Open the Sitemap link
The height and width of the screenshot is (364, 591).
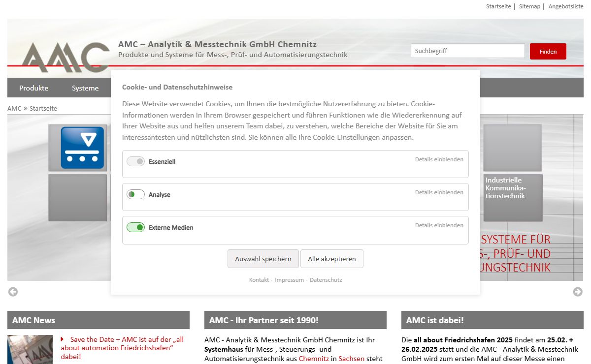click(x=529, y=6)
